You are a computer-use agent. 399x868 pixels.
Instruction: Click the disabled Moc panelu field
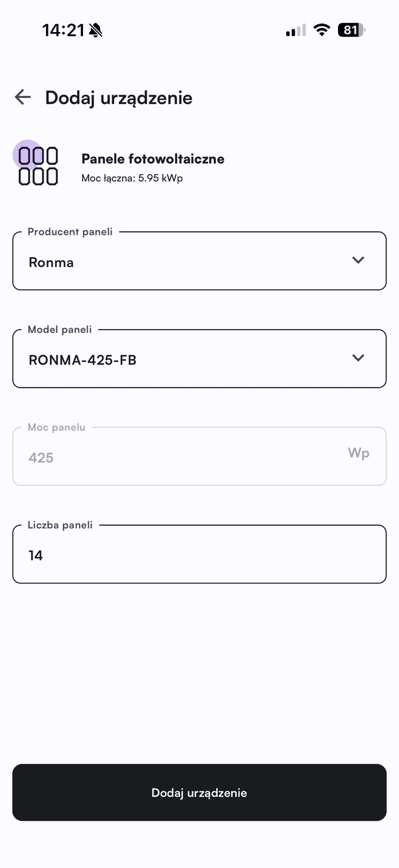pyautogui.click(x=199, y=456)
